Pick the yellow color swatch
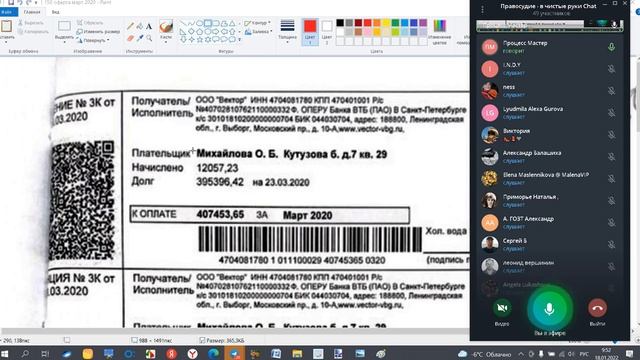Image resolution: width=640 pixels, height=360 pixels. coord(386,23)
